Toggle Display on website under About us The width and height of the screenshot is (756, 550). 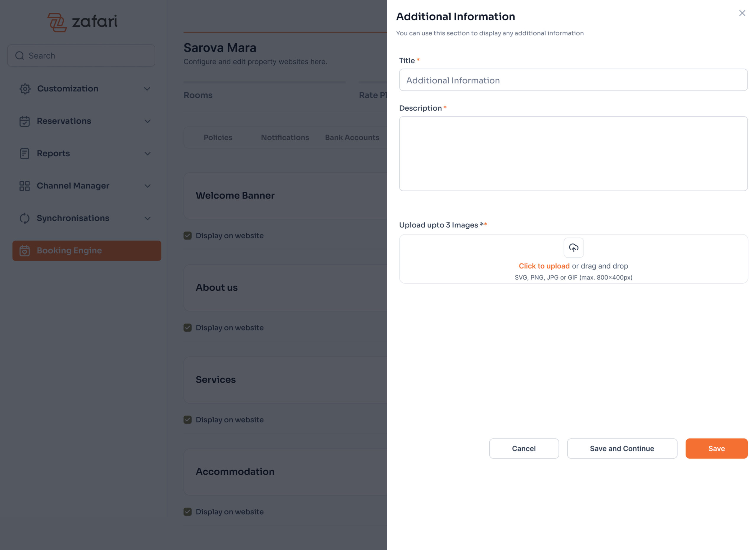[x=188, y=328]
